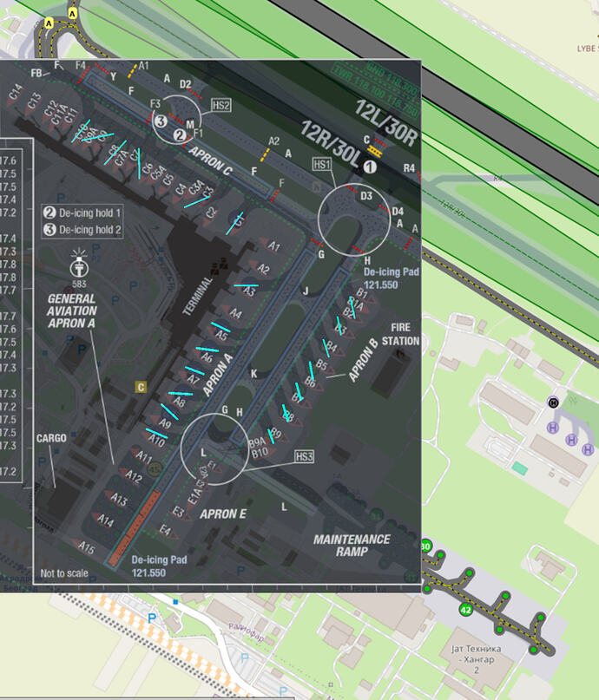599x700 pixels.
Task: Select the yellow C square marker
Action: pos(141,387)
